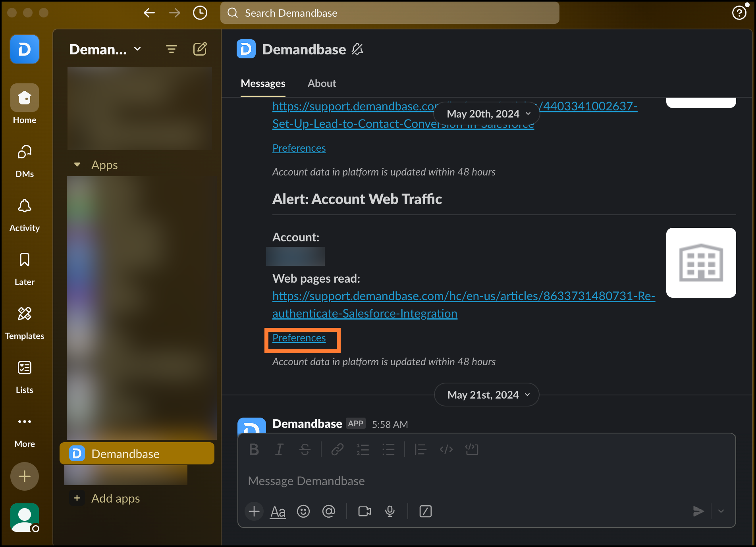Open the attachment plus button in composer

254,511
